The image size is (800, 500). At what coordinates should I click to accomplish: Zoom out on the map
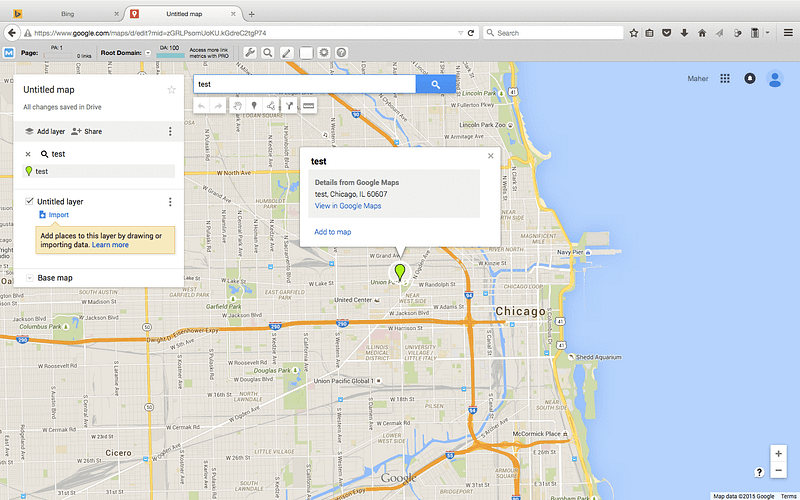[779, 470]
